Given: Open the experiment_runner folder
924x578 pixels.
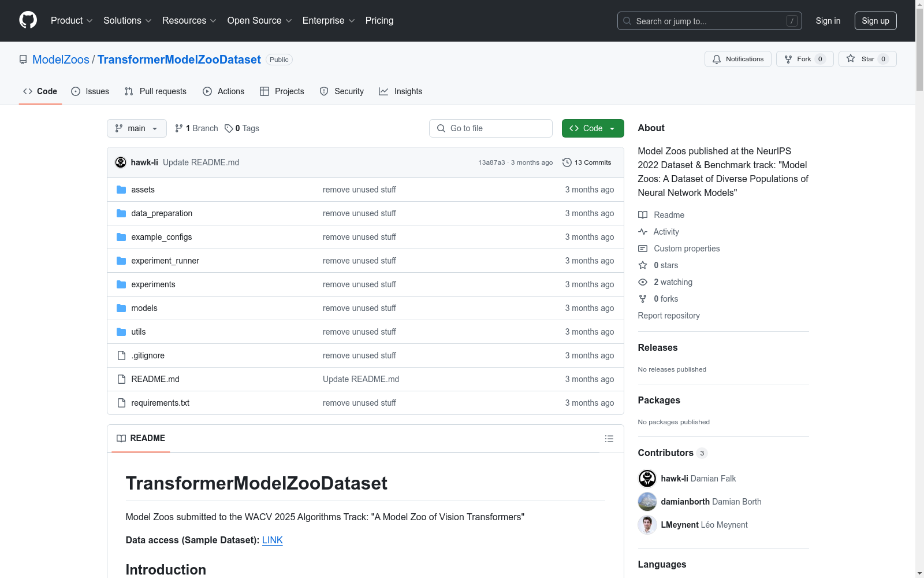Looking at the screenshot, I should (x=165, y=261).
